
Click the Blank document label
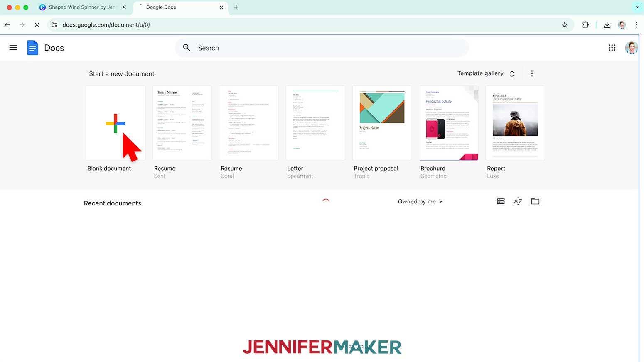109,169
